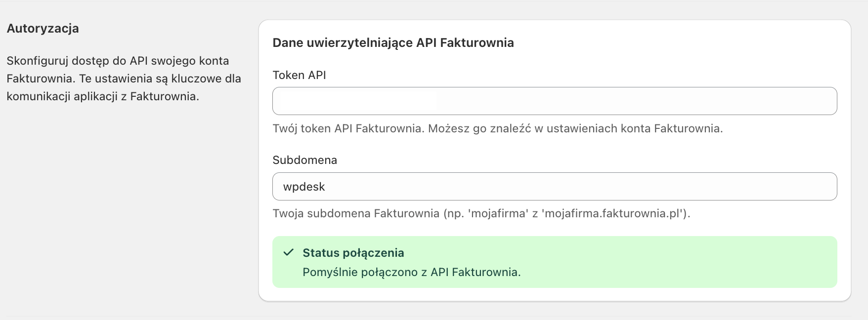Click the "wpdesk" value in Subdomena field

[304, 187]
